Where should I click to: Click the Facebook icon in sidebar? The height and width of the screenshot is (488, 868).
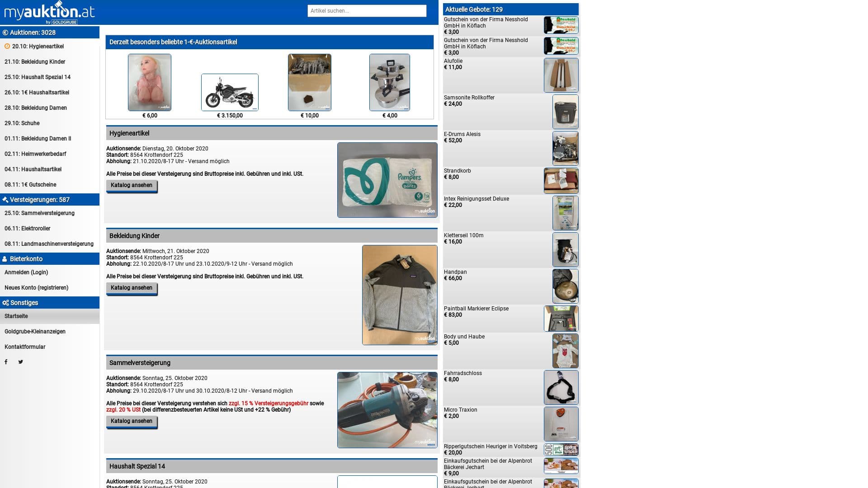pyautogui.click(x=6, y=362)
